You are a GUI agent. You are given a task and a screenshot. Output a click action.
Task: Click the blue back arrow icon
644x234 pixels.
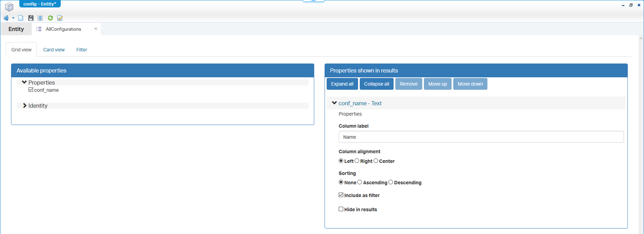tap(6, 18)
